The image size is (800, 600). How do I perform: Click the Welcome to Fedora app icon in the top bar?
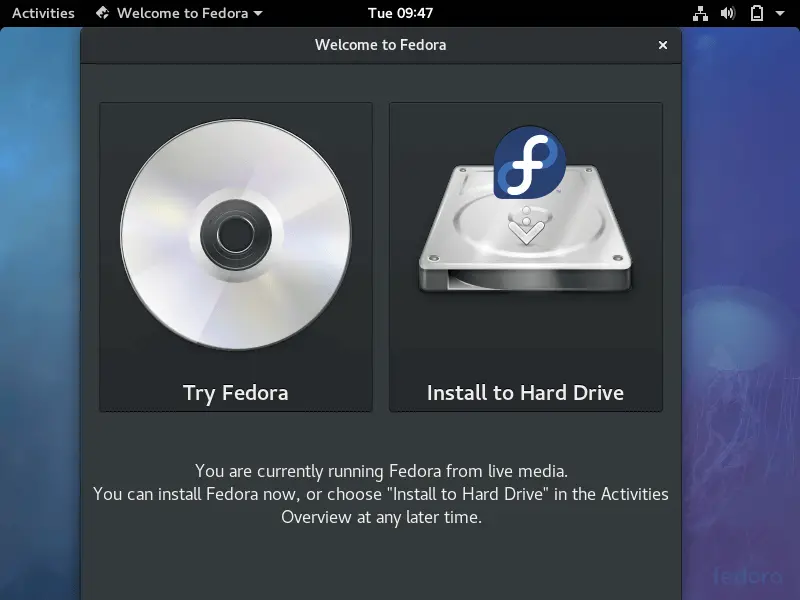103,13
